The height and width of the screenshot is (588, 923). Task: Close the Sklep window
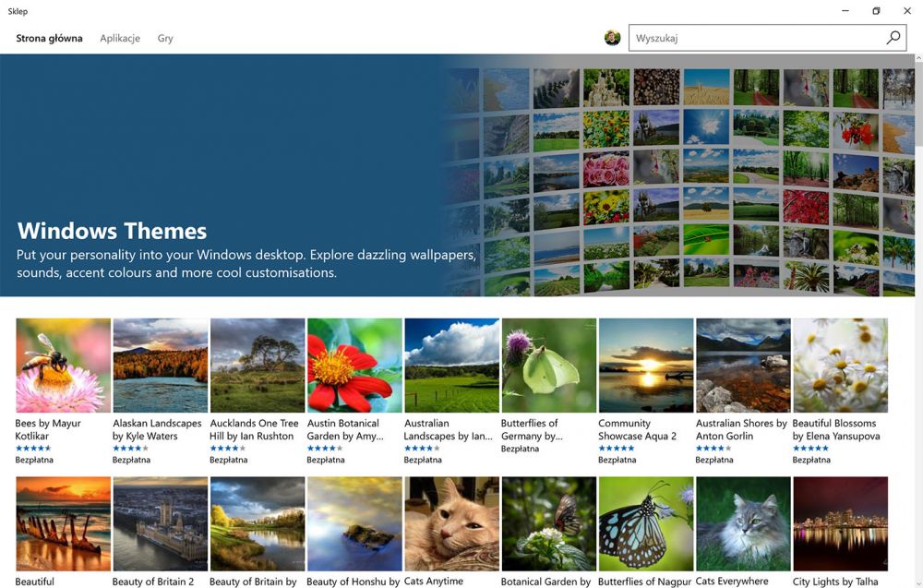coord(907,10)
